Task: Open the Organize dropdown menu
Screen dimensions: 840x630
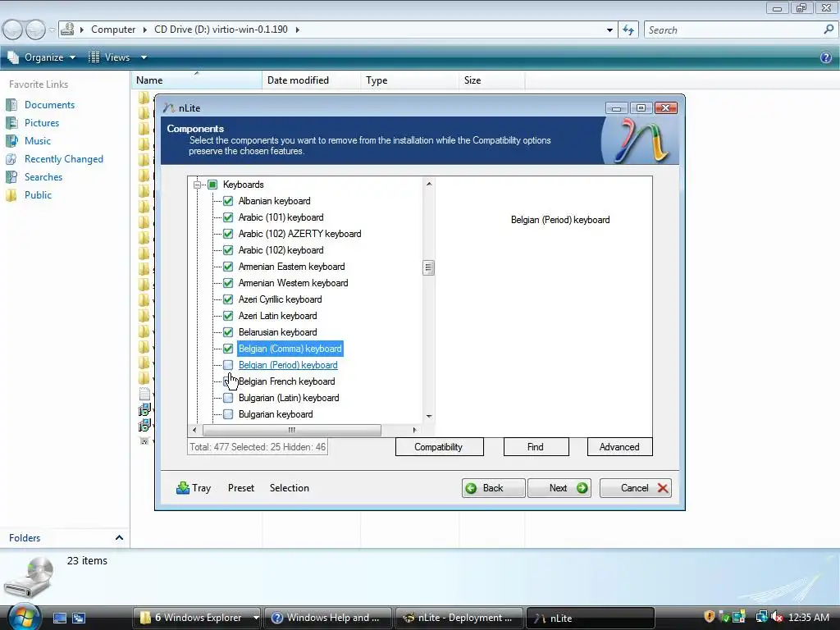Action: (x=41, y=57)
